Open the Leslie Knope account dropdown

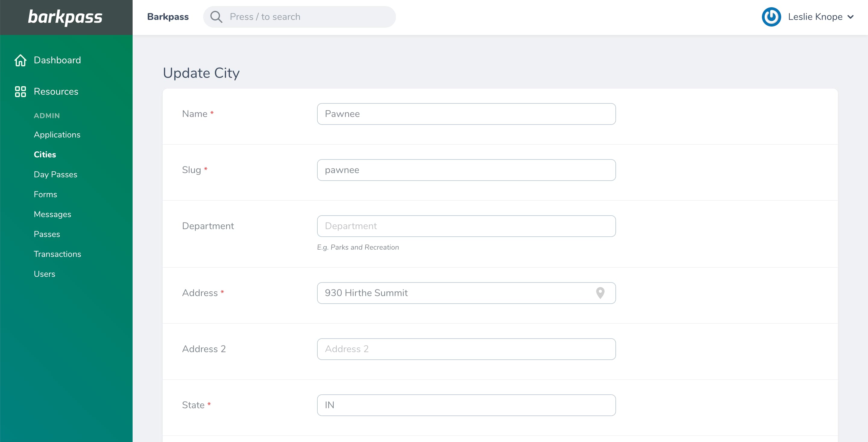pyautogui.click(x=815, y=17)
